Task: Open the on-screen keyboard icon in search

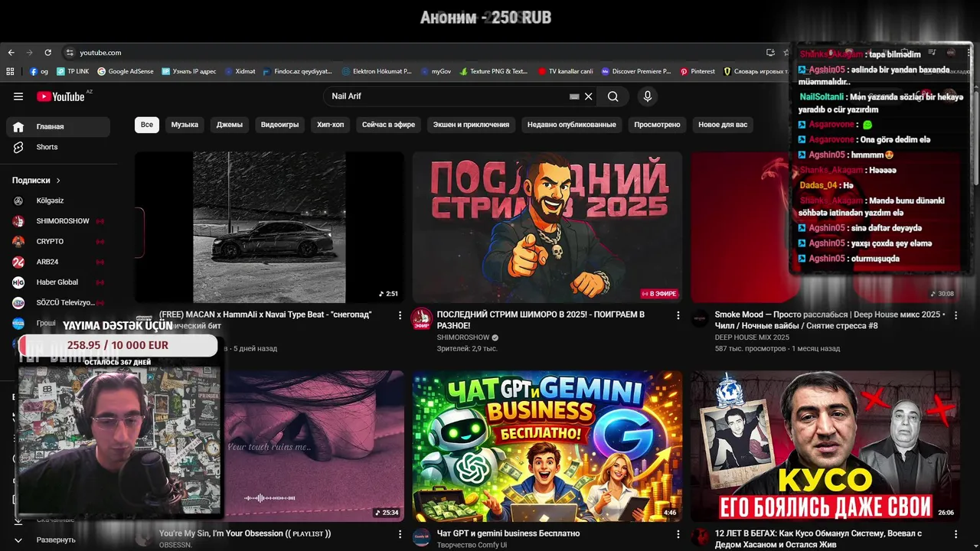Action: click(574, 96)
